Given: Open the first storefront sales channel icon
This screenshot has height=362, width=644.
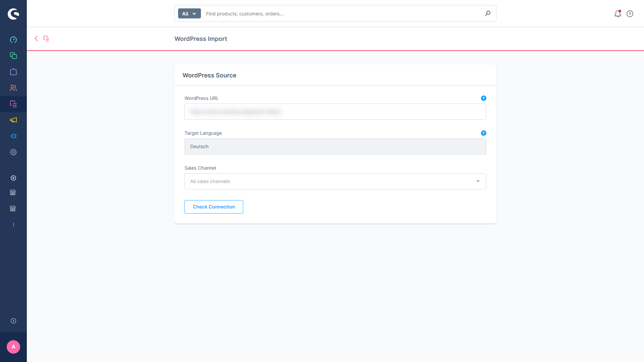Looking at the screenshot, I should point(13,192).
